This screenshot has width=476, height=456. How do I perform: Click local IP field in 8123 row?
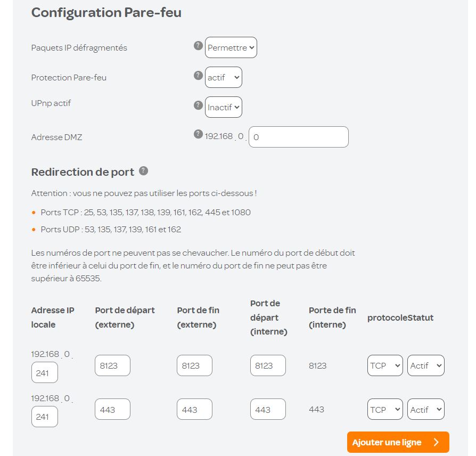click(x=45, y=372)
